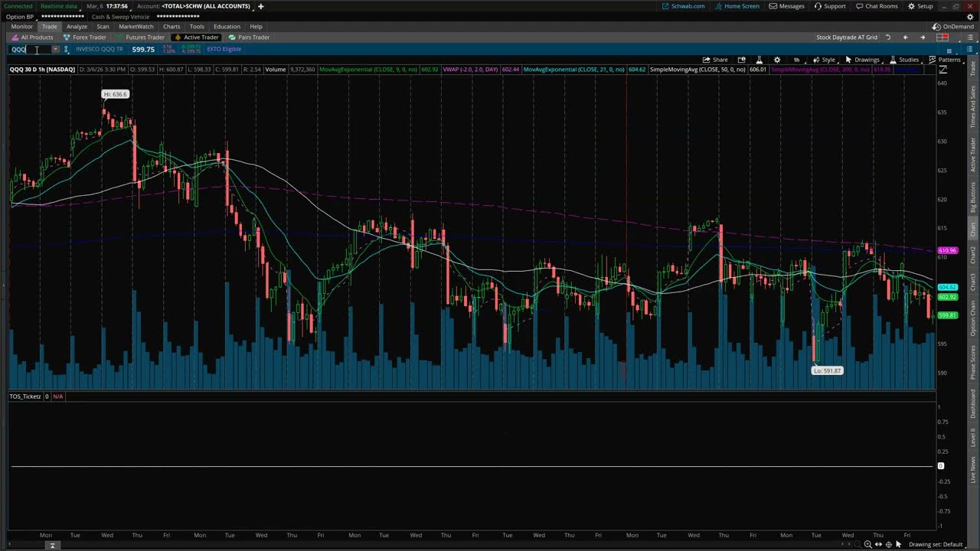Open the Help tab
Image resolution: width=980 pixels, height=551 pixels.
(x=256, y=26)
